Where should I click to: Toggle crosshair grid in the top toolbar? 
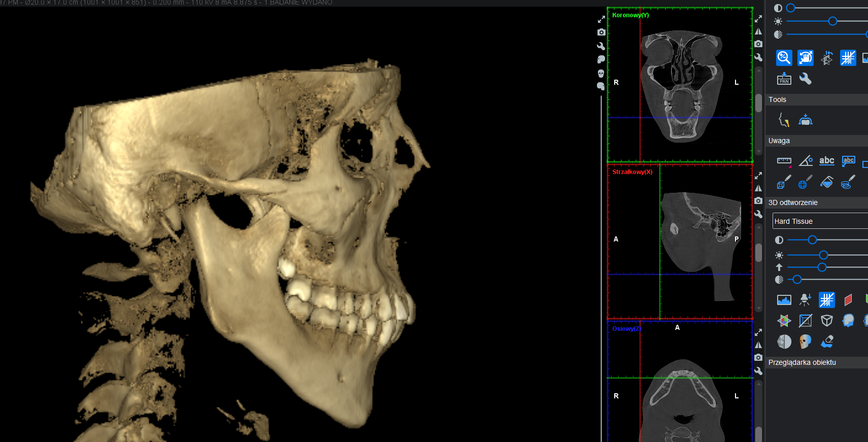[848, 58]
